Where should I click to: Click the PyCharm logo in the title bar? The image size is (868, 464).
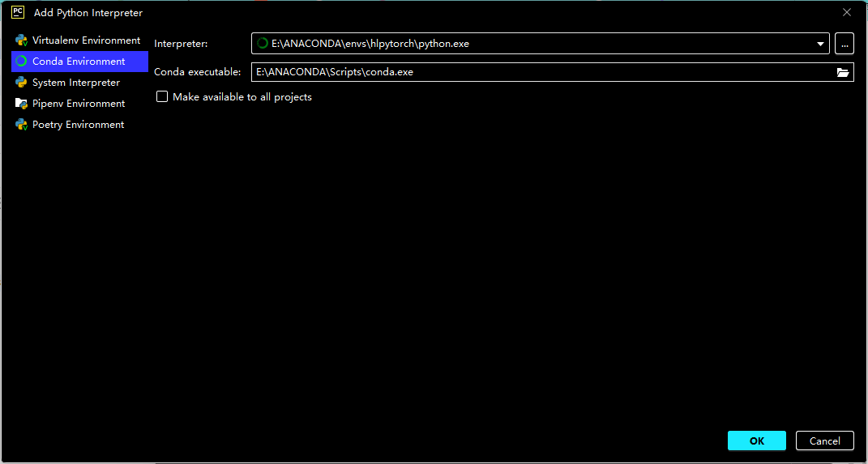[x=18, y=12]
